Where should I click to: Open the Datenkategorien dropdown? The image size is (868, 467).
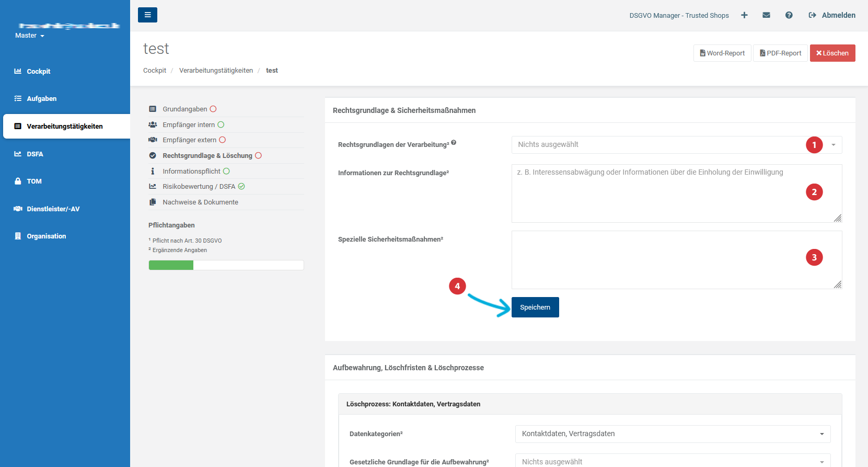pyautogui.click(x=673, y=434)
